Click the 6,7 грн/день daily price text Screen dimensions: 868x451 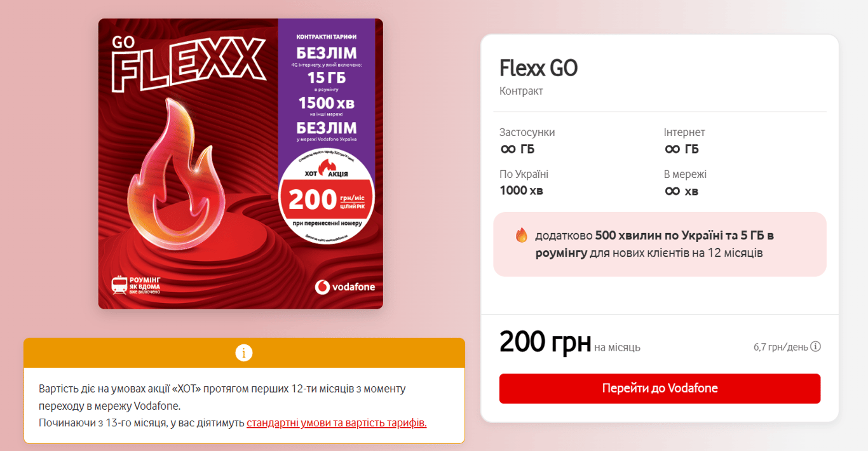(780, 347)
